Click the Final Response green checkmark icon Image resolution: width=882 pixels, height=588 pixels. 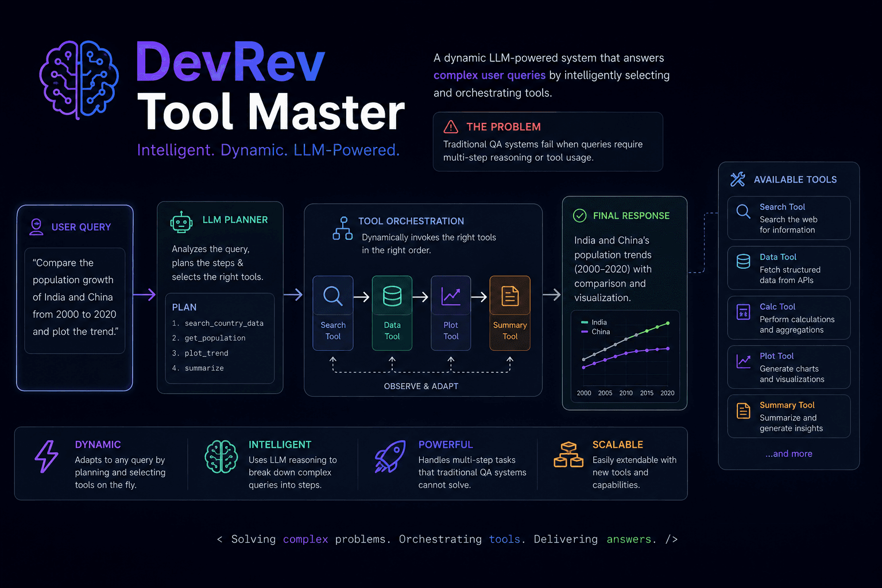pos(580,215)
